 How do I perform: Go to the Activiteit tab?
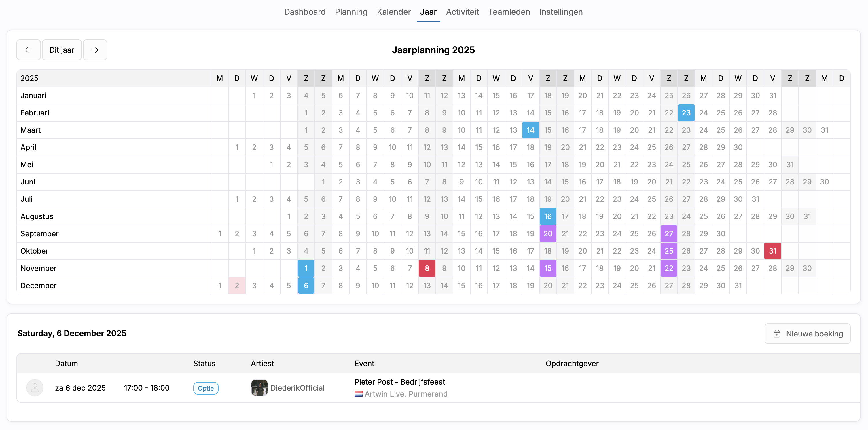tap(462, 12)
